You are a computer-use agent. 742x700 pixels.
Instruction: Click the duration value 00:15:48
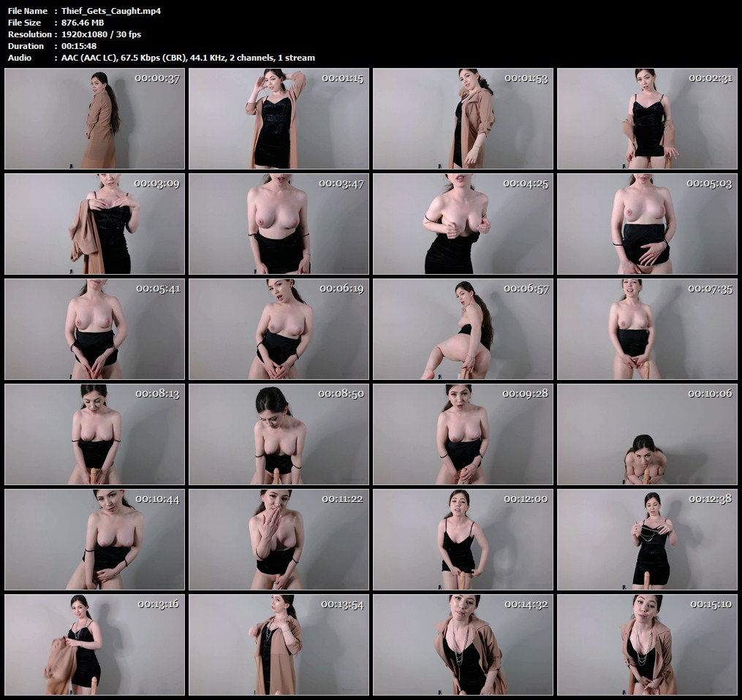[79, 46]
